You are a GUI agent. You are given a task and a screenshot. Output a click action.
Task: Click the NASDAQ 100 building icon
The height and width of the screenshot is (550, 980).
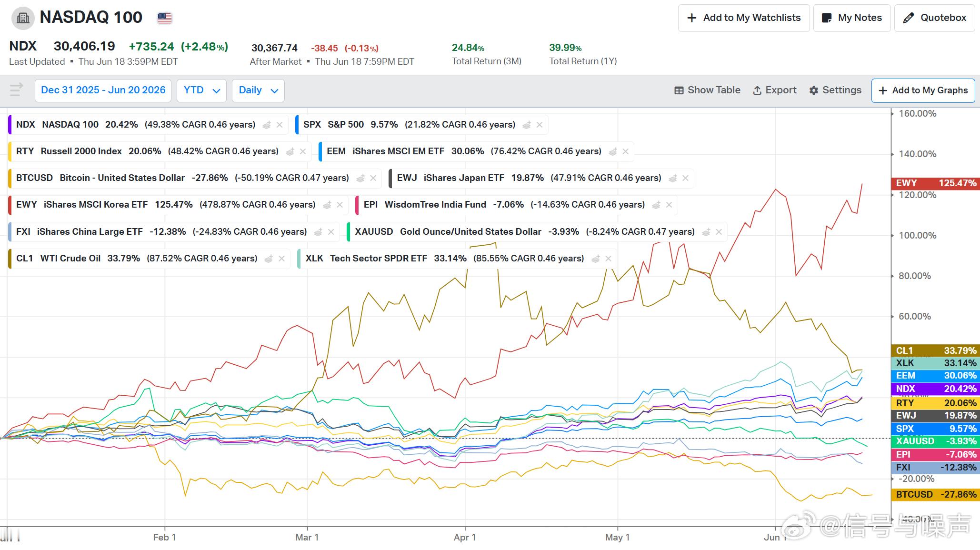tap(22, 18)
